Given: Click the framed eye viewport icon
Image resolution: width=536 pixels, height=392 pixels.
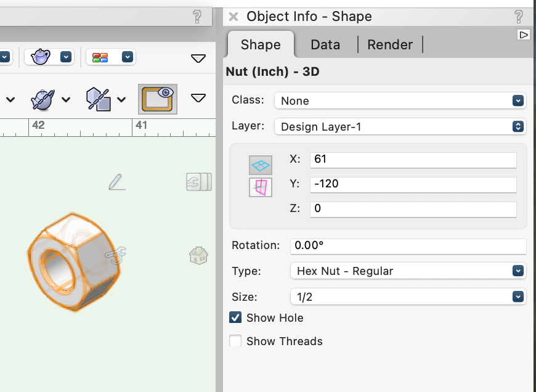Looking at the screenshot, I should coord(157,99).
